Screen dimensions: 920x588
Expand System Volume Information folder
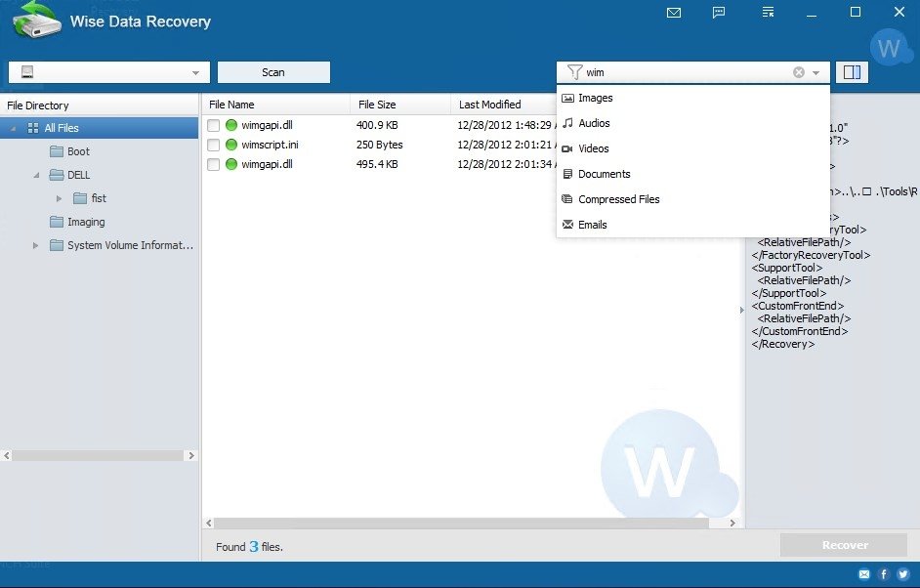pyautogui.click(x=35, y=245)
